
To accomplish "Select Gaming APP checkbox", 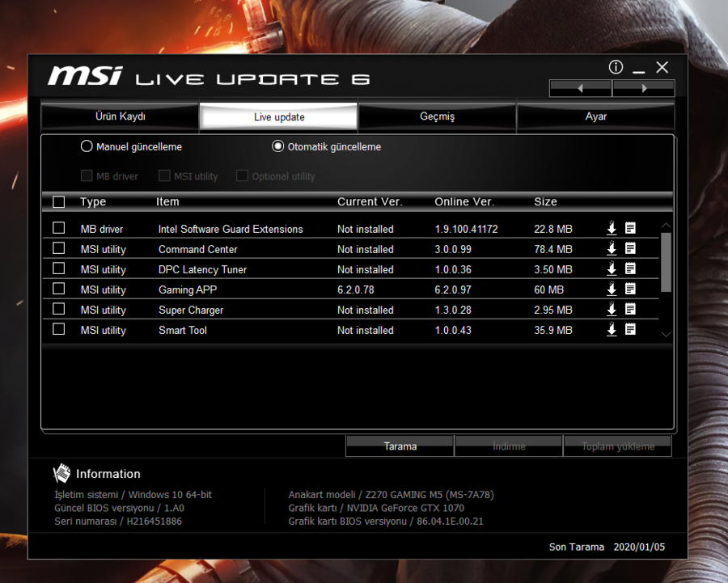I will click(x=58, y=289).
